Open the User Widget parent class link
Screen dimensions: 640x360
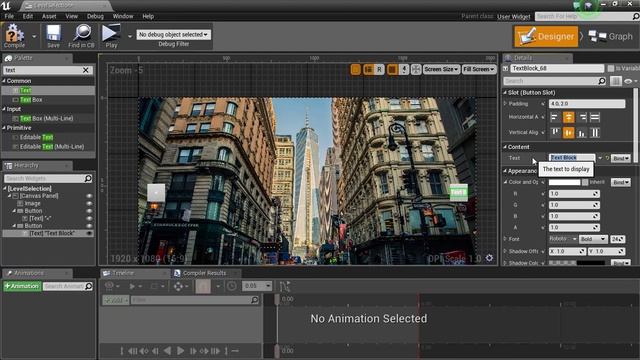(513, 16)
